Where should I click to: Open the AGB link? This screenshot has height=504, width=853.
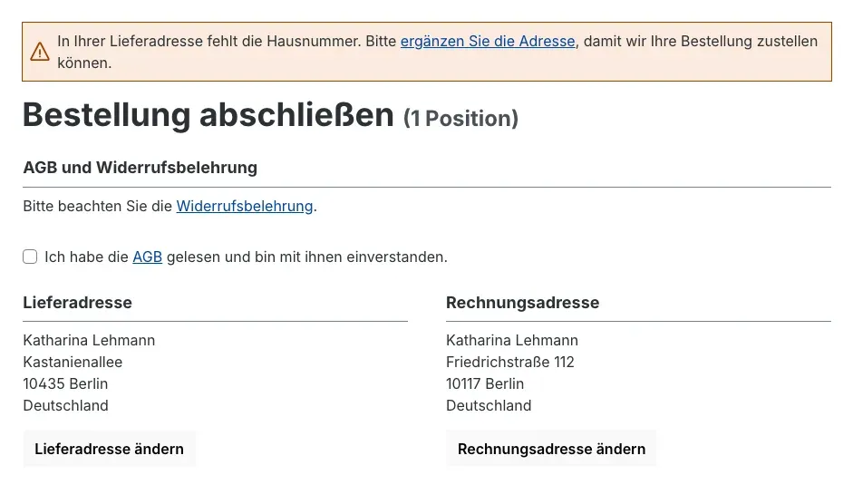(148, 257)
